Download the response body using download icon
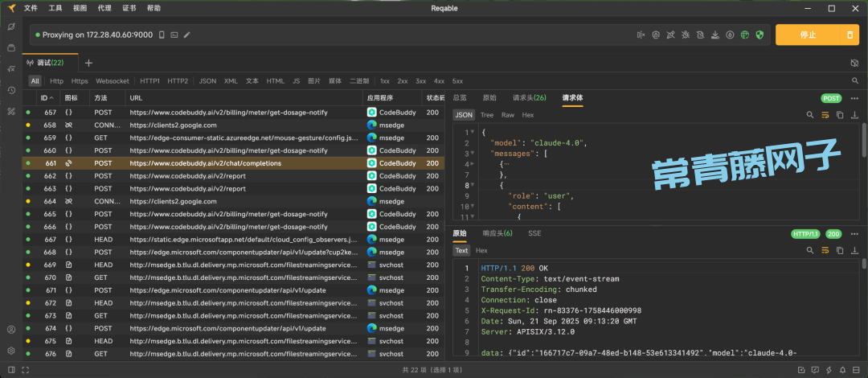The image size is (868, 378). (854, 249)
